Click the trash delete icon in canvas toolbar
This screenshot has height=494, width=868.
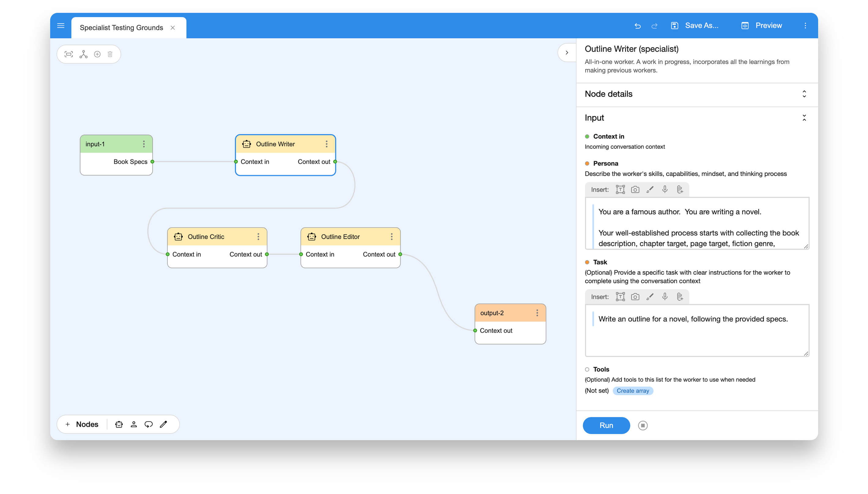click(110, 54)
